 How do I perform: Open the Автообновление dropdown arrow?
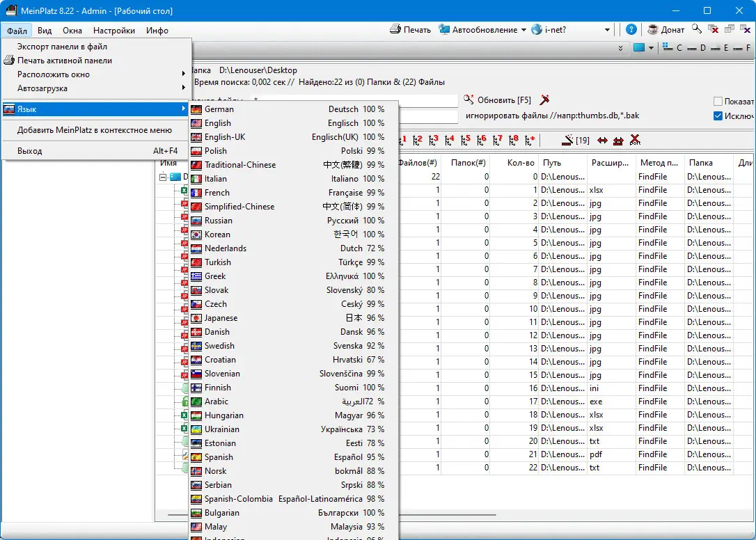tap(523, 30)
